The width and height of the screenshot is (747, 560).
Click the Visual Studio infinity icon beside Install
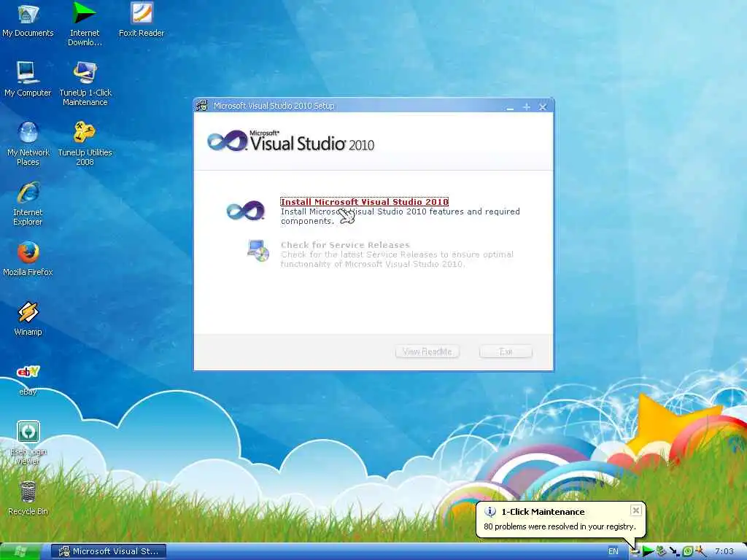[245, 211]
